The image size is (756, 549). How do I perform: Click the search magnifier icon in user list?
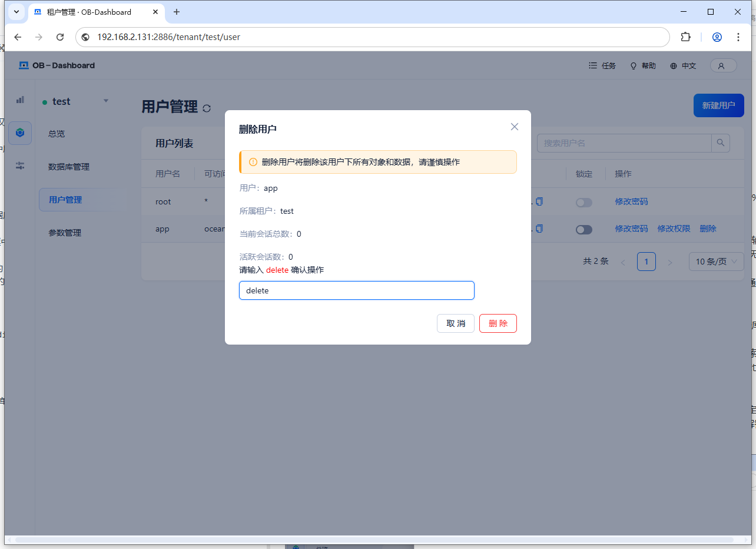click(x=721, y=143)
